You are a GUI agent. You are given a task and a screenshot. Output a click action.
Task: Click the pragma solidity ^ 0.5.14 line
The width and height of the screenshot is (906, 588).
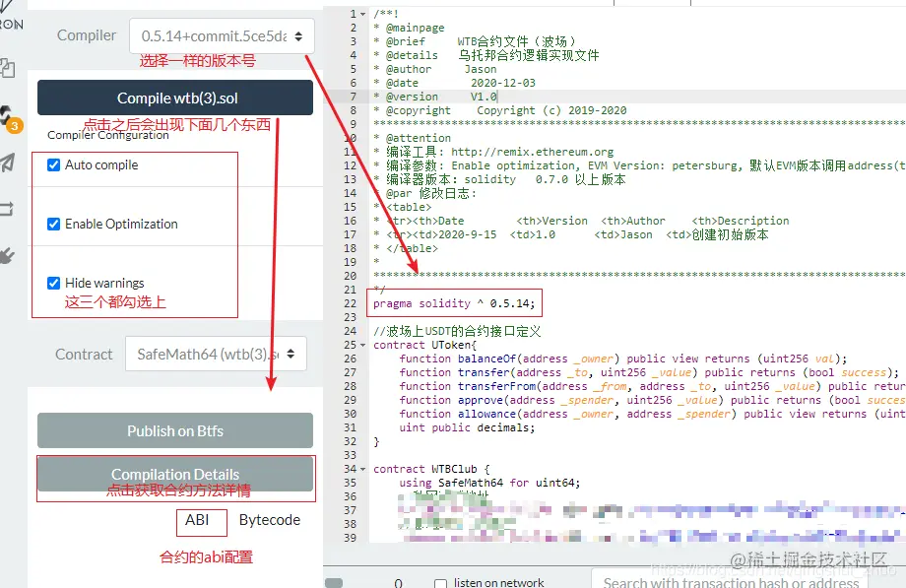(454, 303)
